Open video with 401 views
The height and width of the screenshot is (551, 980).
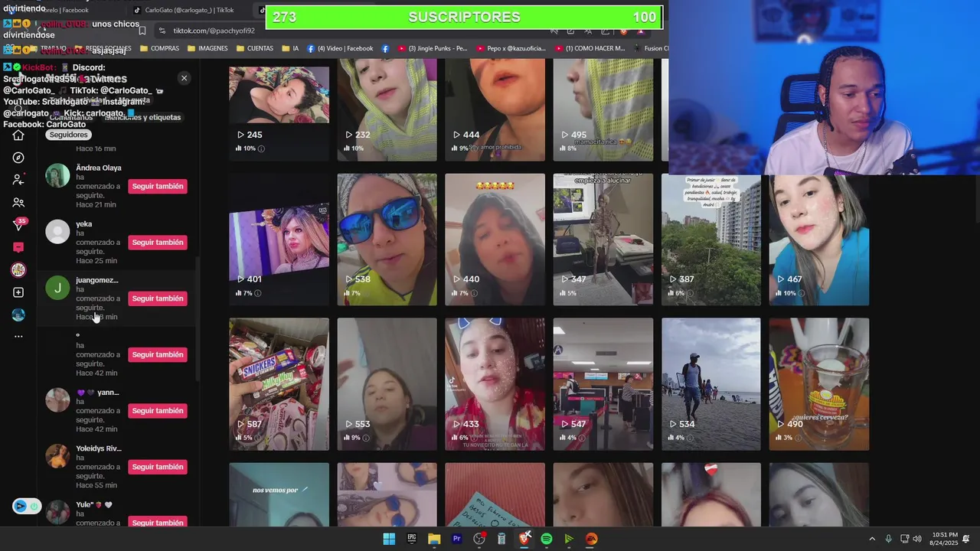(x=279, y=240)
